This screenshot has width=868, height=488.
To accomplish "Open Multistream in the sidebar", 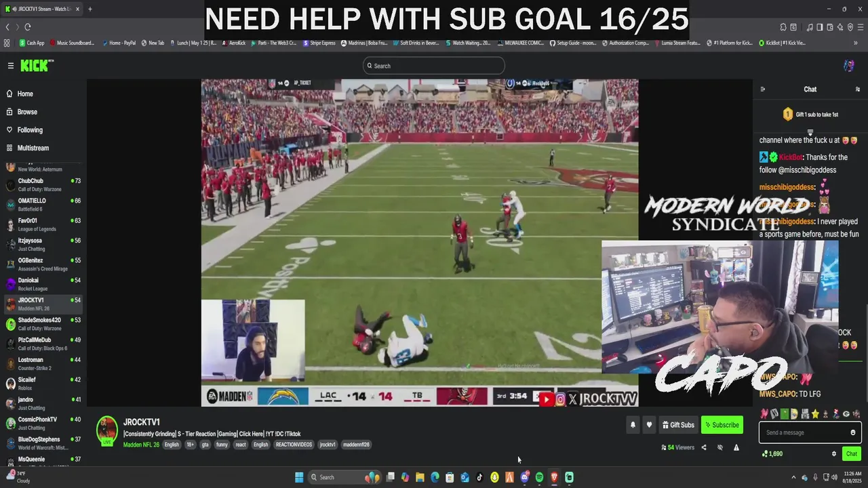I will pyautogui.click(x=33, y=148).
